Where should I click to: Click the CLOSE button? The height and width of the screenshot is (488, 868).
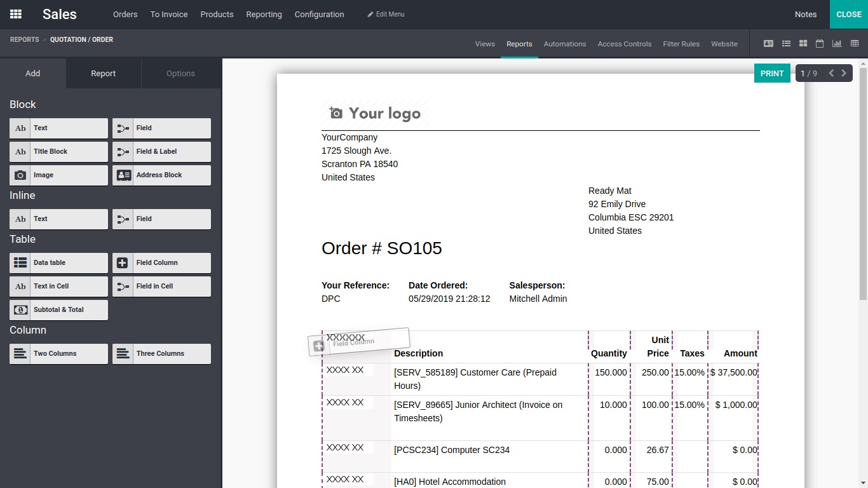click(848, 14)
